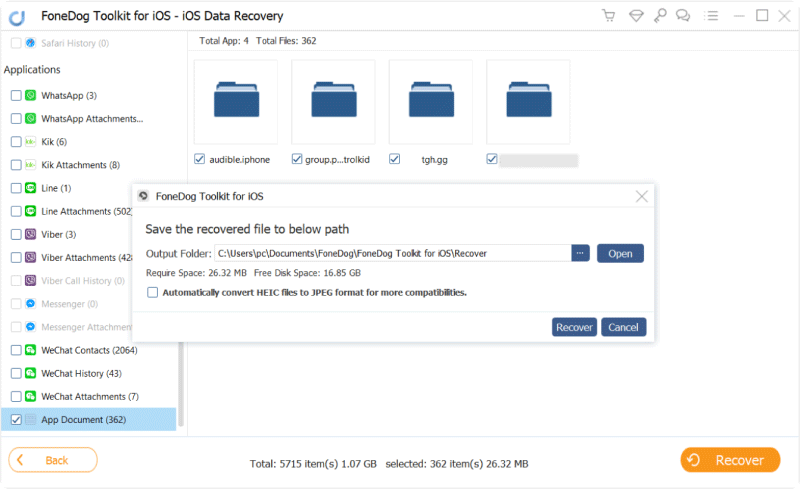Screen dimensions: 800x490
Task: Click the Viber Attachments icon
Action: (31, 257)
